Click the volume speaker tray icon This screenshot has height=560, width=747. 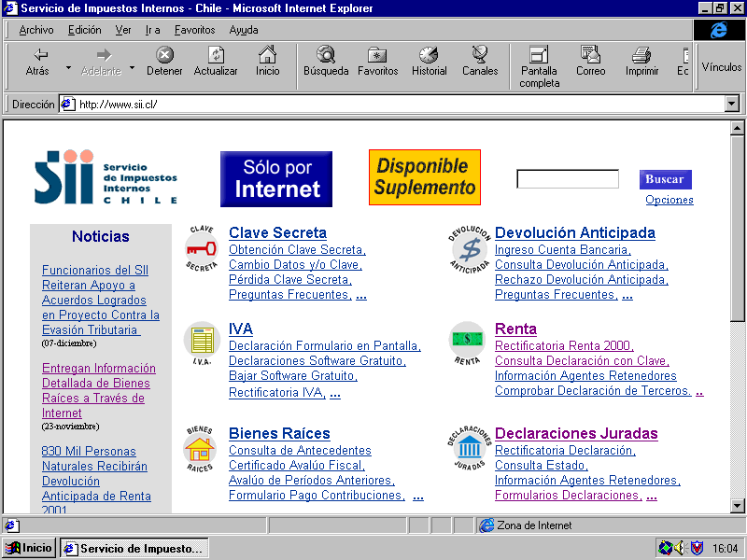pos(680,548)
